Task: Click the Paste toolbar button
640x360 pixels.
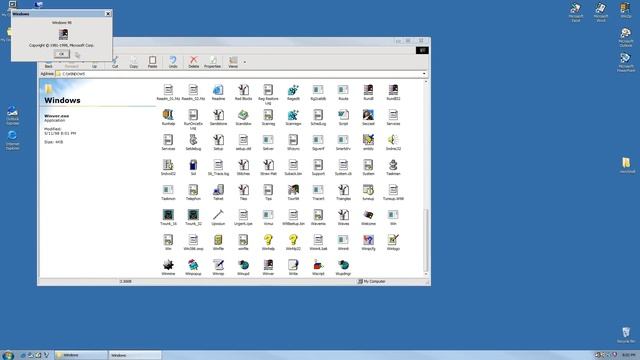Action: tap(152, 62)
